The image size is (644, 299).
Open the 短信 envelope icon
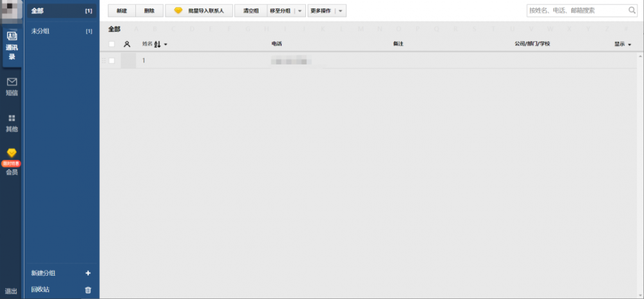[x=12, y=82]
